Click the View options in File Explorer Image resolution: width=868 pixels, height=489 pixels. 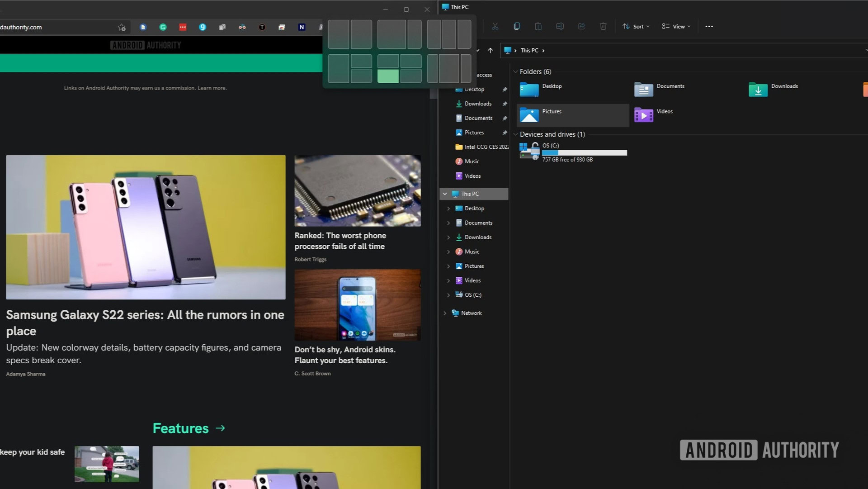click(677, 26)
